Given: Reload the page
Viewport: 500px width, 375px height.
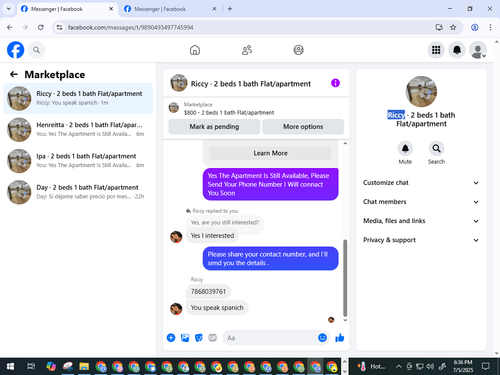Looking at the screenshot, I should pyautogui.click(x=41, y=27).
